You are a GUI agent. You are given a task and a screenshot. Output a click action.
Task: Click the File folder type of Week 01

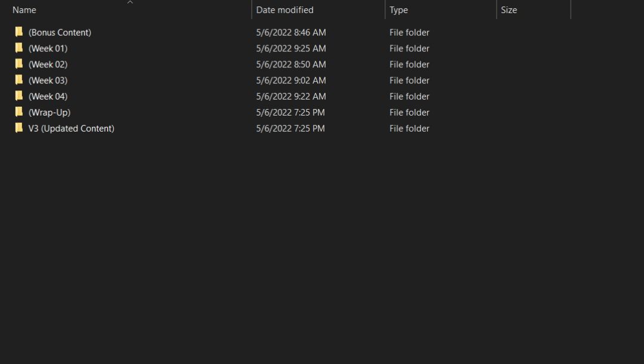(409, 48)
